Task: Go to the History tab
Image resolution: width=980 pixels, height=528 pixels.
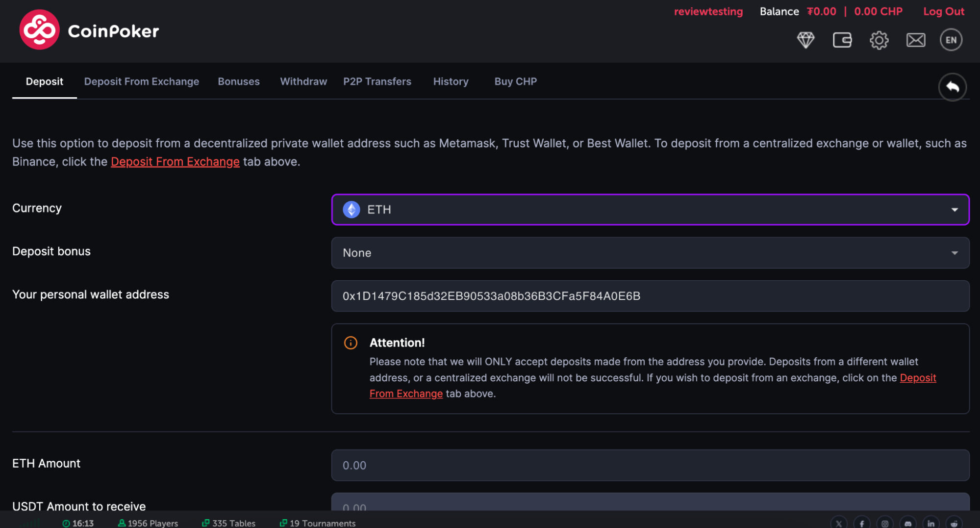Action: click(x=451, y=81)
